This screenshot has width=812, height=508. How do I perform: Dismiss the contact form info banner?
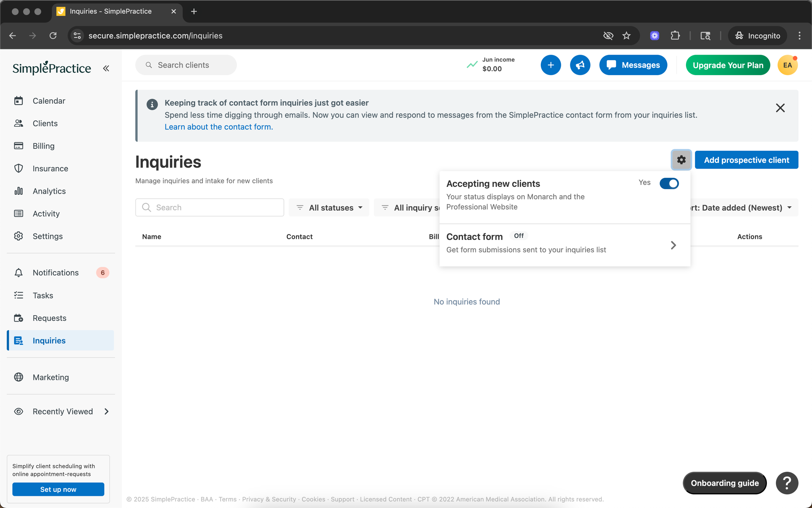780,108
